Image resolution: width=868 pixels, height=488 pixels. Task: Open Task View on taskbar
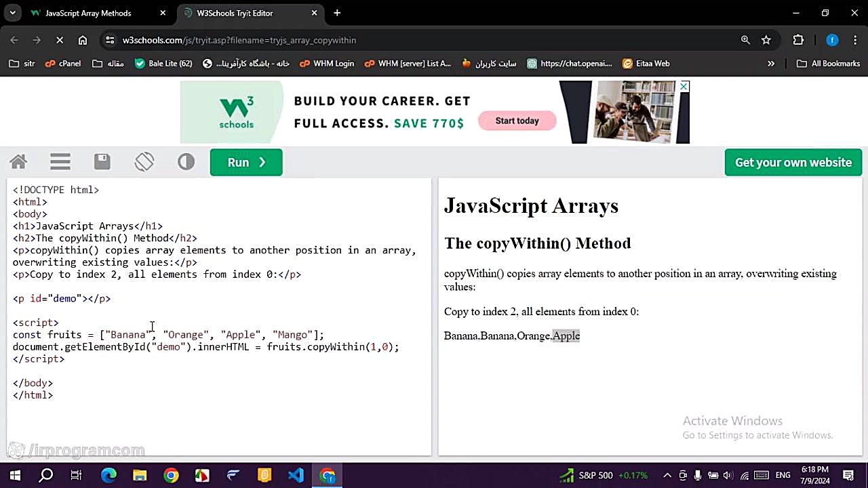76,475
